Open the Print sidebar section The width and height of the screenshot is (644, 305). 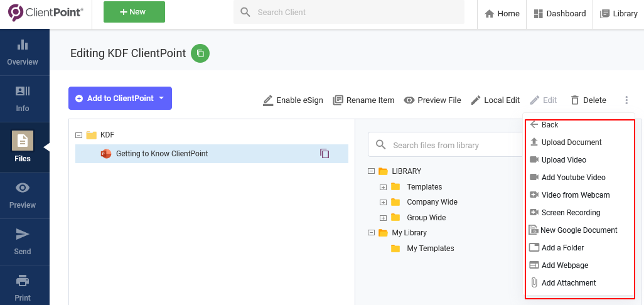[x=23, y=287]
